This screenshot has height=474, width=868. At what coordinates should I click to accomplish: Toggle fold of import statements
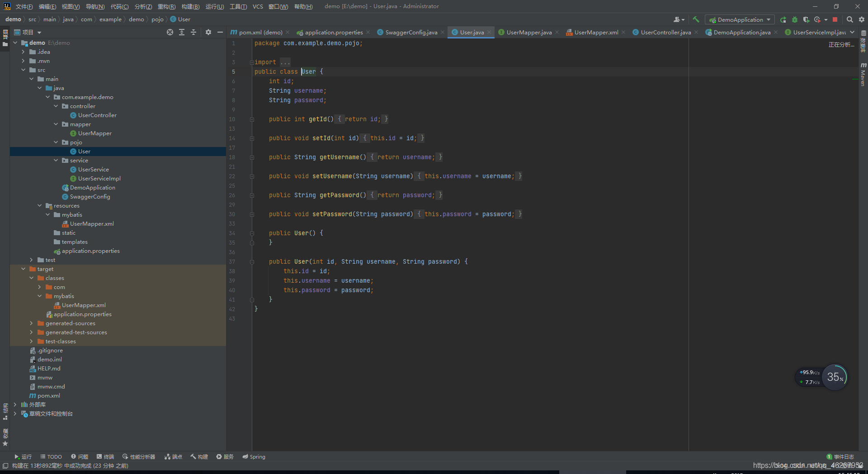click(x=251, y=62)
